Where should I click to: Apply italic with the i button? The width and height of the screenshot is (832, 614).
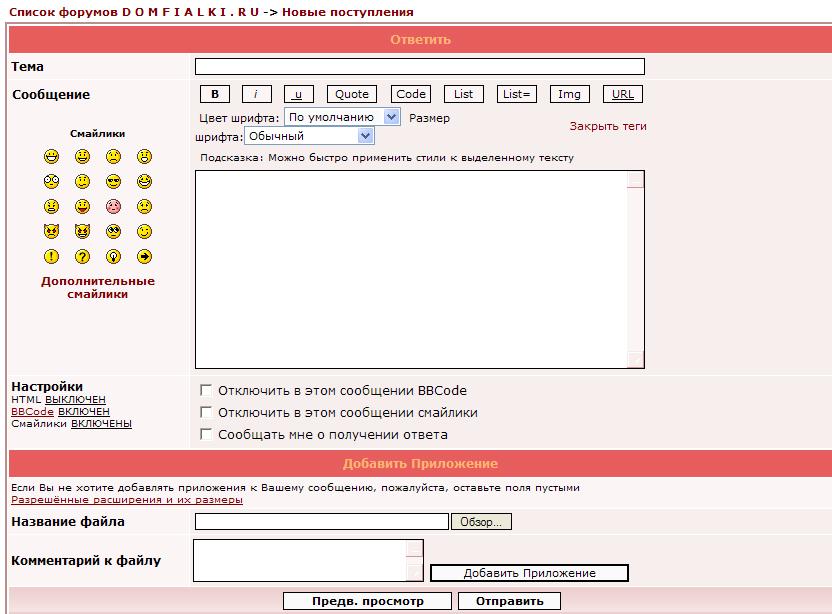coord(256,94)
